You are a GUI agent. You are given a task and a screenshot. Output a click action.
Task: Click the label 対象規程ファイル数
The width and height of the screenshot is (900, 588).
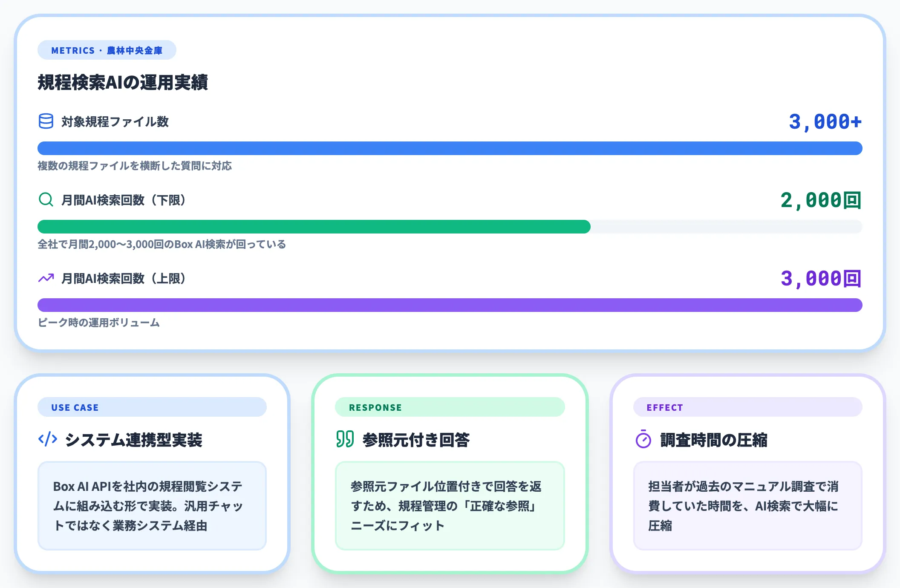[x=115, y=121]
